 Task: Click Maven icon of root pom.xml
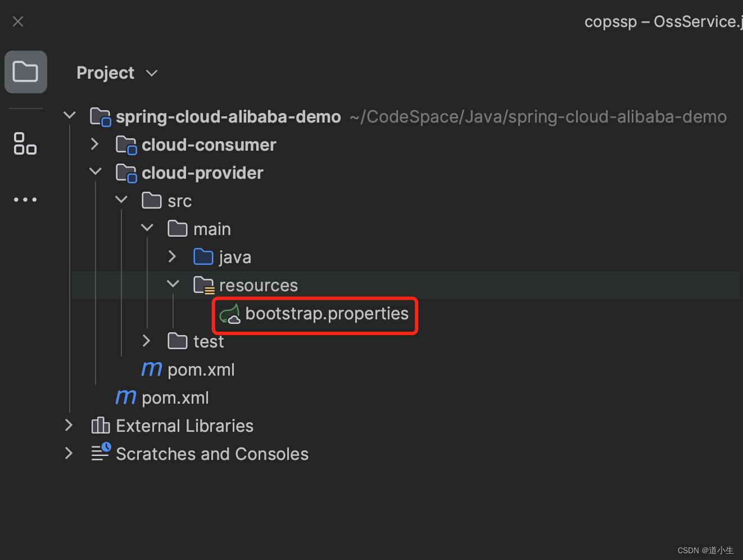[x=126, y=398]
